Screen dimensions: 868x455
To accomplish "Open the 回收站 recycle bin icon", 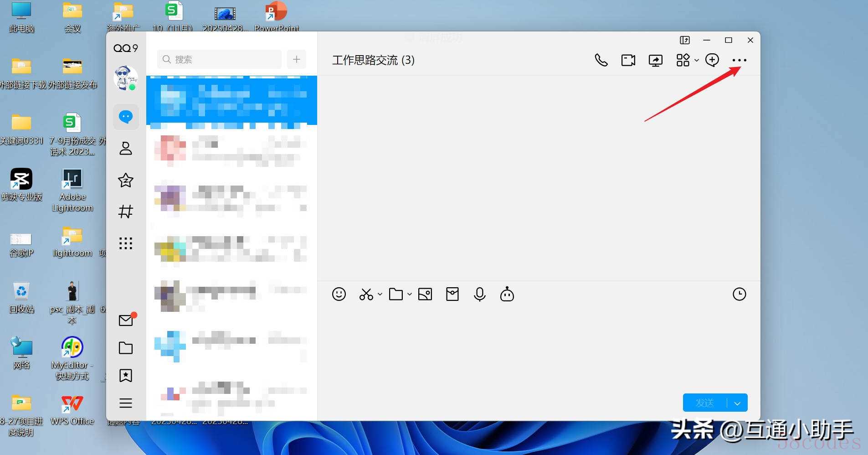I will pyautogui.click(x=21, y=298).
